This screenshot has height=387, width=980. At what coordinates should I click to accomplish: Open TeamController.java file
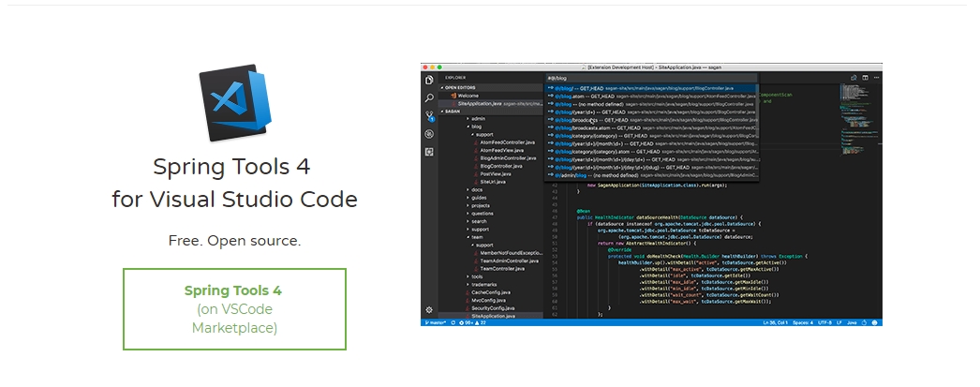coord(501,269)
